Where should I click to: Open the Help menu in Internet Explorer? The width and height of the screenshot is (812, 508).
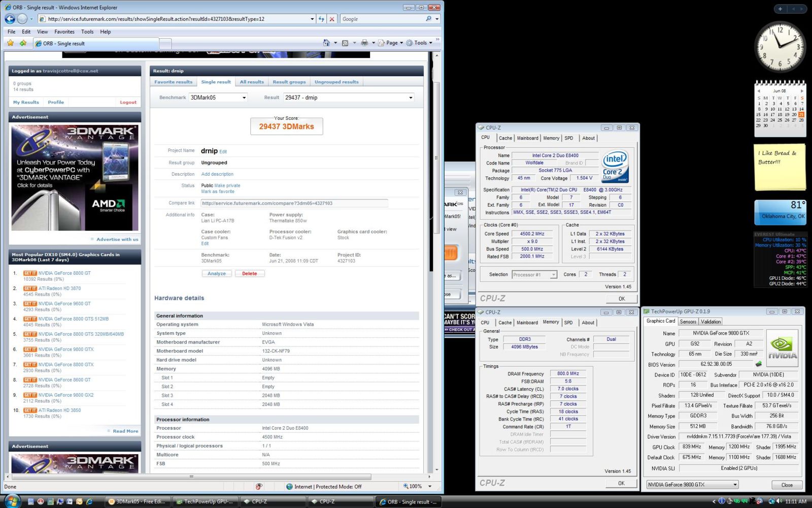(106, 31)
